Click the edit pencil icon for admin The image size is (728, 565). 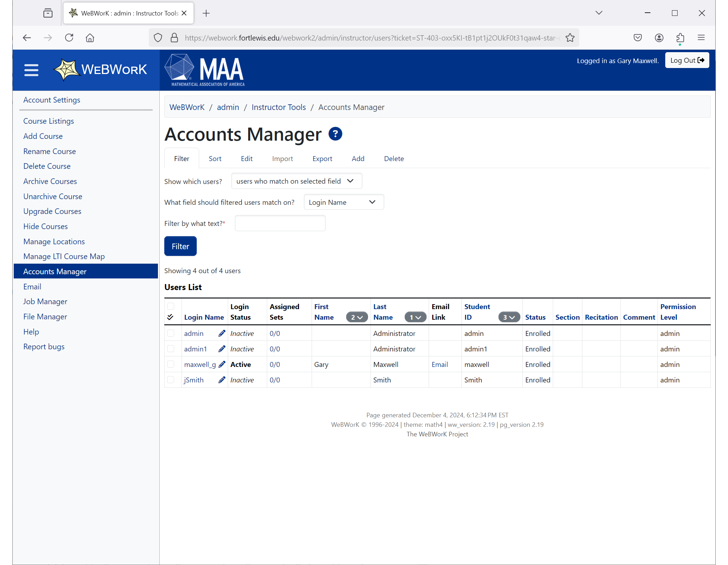point(222,333)
